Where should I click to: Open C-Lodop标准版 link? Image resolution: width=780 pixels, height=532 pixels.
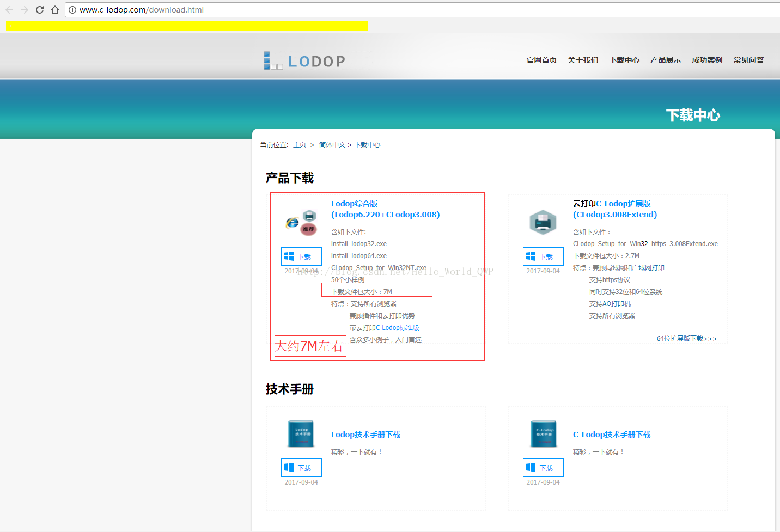point(398,328)
